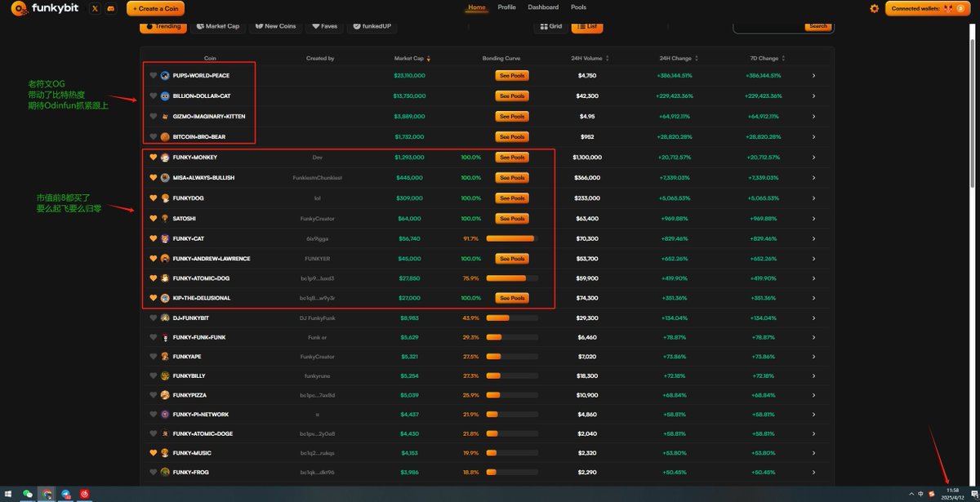Click See Pools for BITCOIN•BRO•BEAR
The image size is (980, 502).
[x=512, y=136]
